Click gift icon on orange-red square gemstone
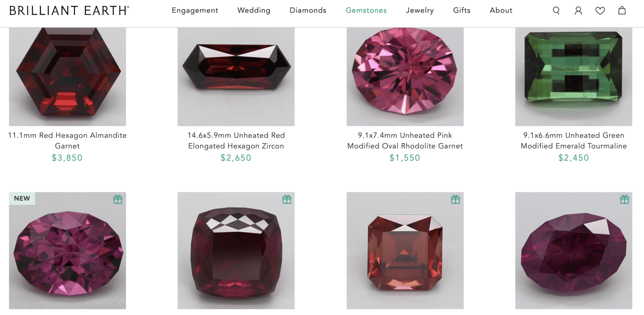Viewport: 644px width, 315px height. point(455,199)
